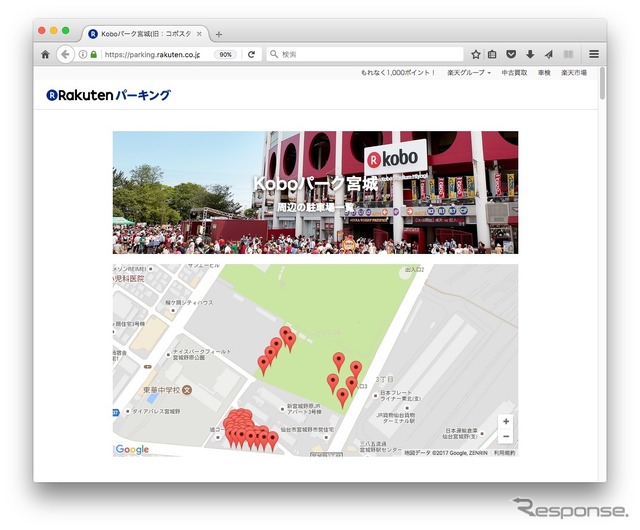The width and height of the screenshot is (640, 530).
Task: Click the topmost red parking pin
Action: click(x=285, y=333)
